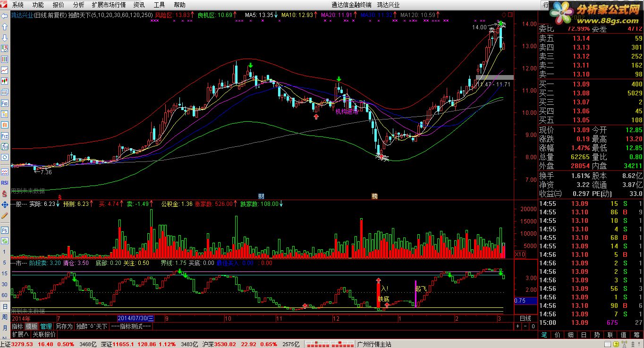Click the up-arrow previous stock icon
The width and height of the screenshot is (644, 348).
pyautogui.click(x=4, y=26)
